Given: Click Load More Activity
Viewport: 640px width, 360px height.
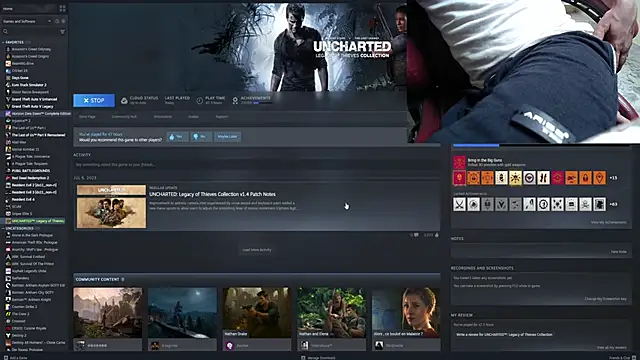Looking at the screenshot, I should point(257,250).
